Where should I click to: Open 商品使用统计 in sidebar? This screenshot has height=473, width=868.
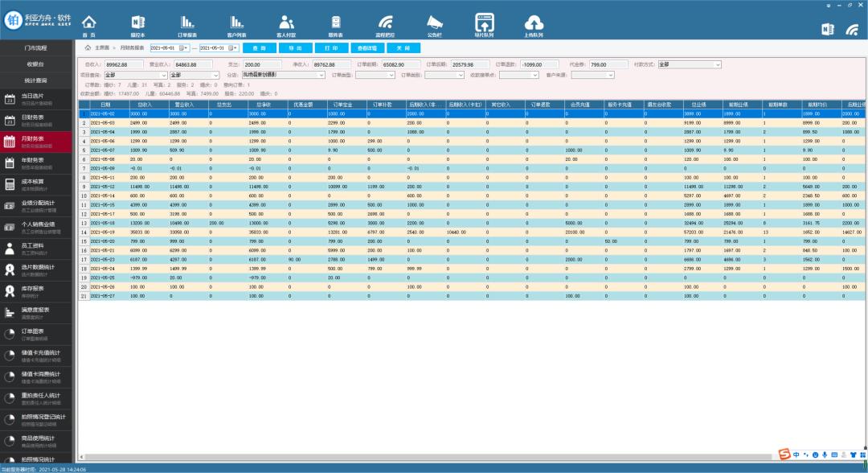point(36,442)
